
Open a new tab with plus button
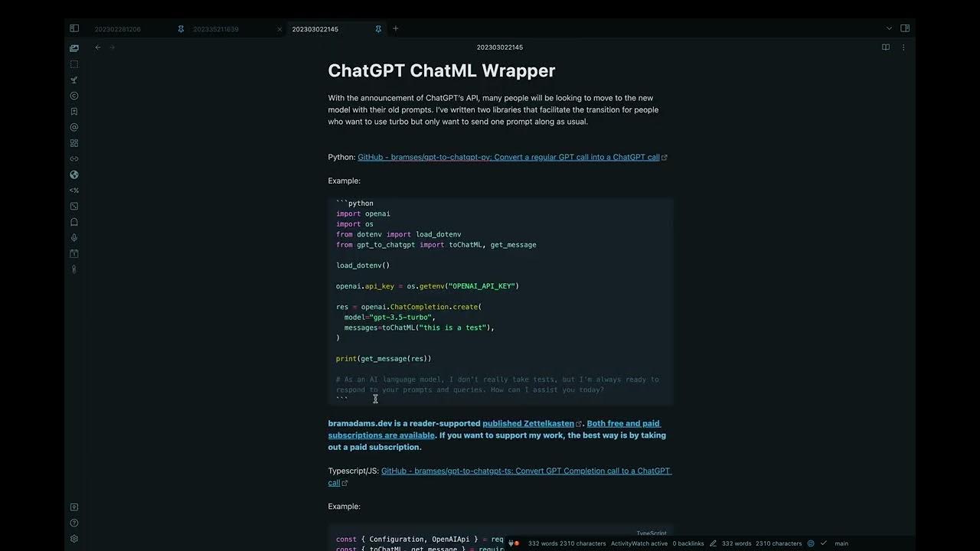(395, 28)
